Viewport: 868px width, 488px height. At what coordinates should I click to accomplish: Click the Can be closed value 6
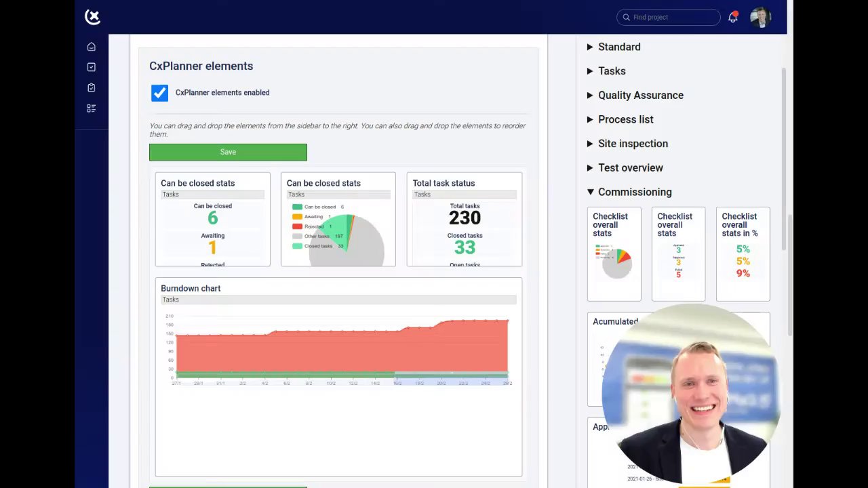click(x=213, y=218)
